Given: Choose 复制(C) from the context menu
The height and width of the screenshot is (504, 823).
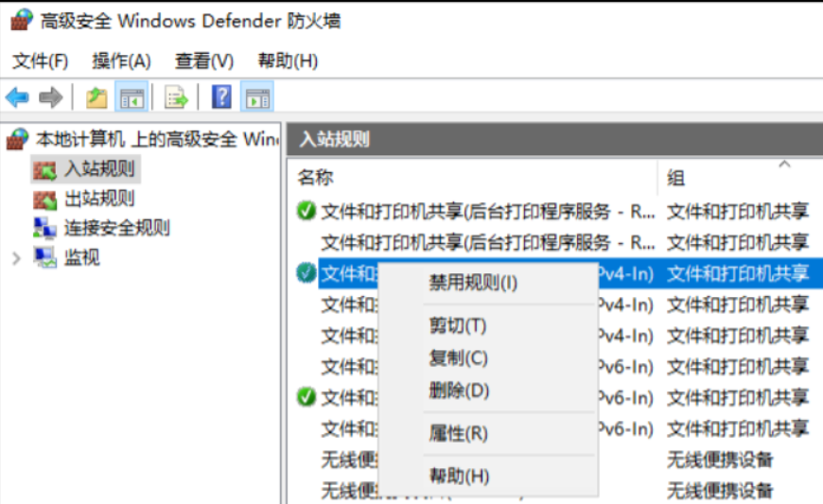Looking at the screenshot, I should point(458,358).
